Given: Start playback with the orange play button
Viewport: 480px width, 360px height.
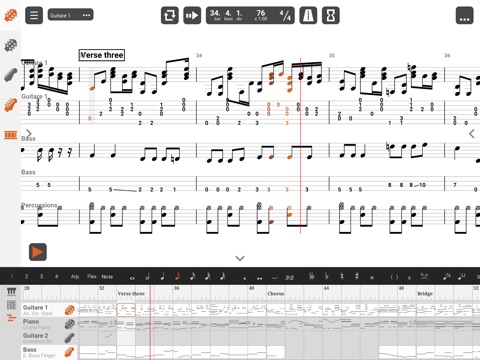Looking at the screenshot, I should [38, 252].
